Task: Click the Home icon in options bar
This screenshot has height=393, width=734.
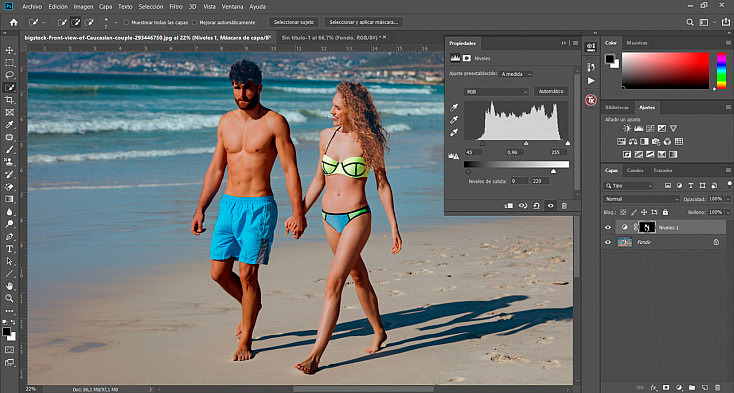Action: pos(14,22)
